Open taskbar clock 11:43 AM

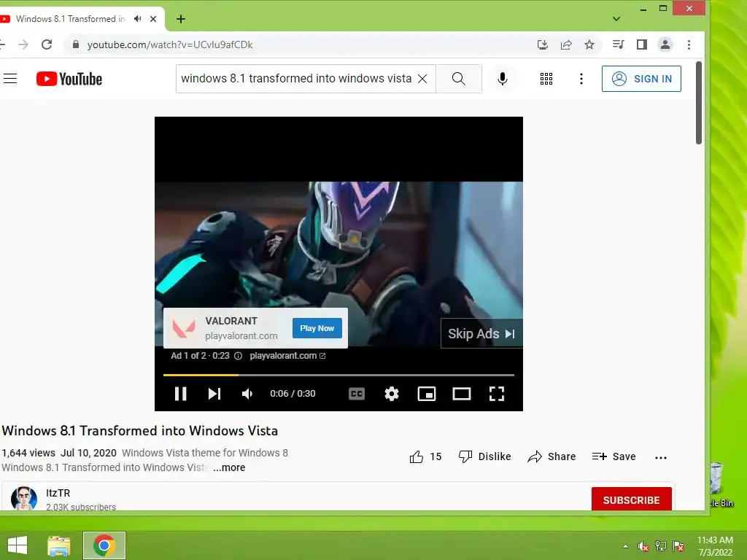click(715, 546)
